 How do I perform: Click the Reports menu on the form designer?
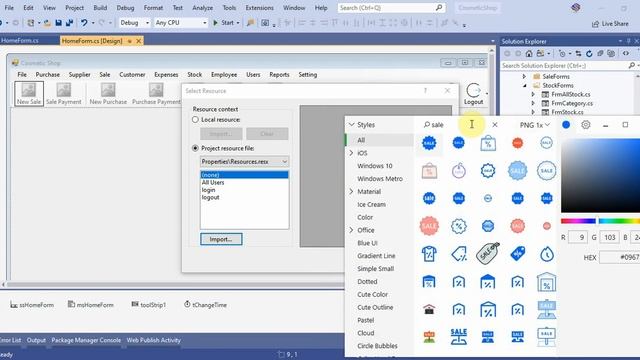click(279, 75)
